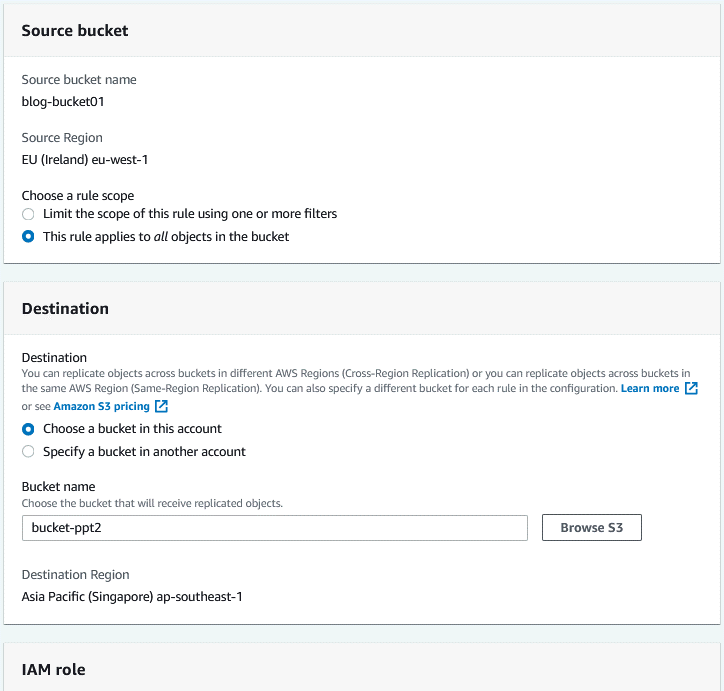Click the Asia Pacific (Singapore) destination region text
The height and width of the screenshot is (691, 724).
point(132,597)
